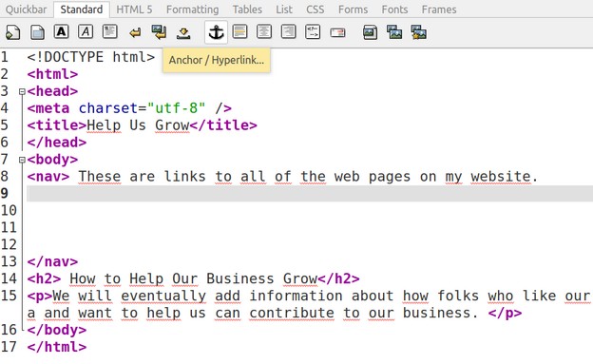Screen dimensions: 593x364
Task: Click the Bold (A) toolbar icon
Action: click(61, 31)
